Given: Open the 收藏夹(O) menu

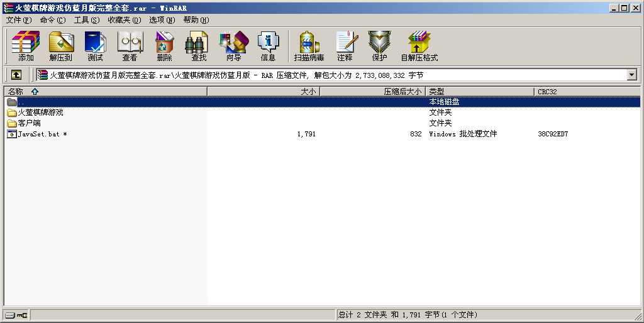Looking at the screenshot, I should [124, 19].
